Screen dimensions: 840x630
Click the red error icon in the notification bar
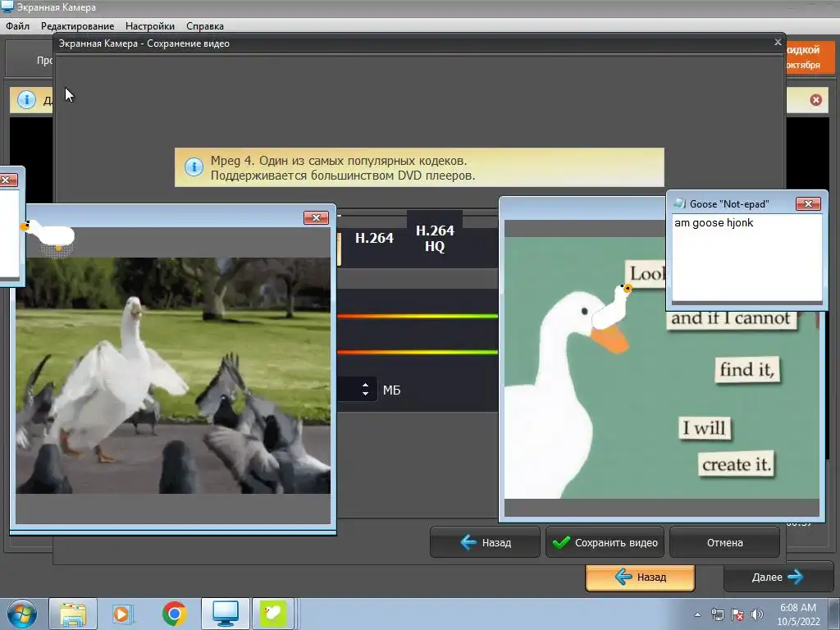815,99
